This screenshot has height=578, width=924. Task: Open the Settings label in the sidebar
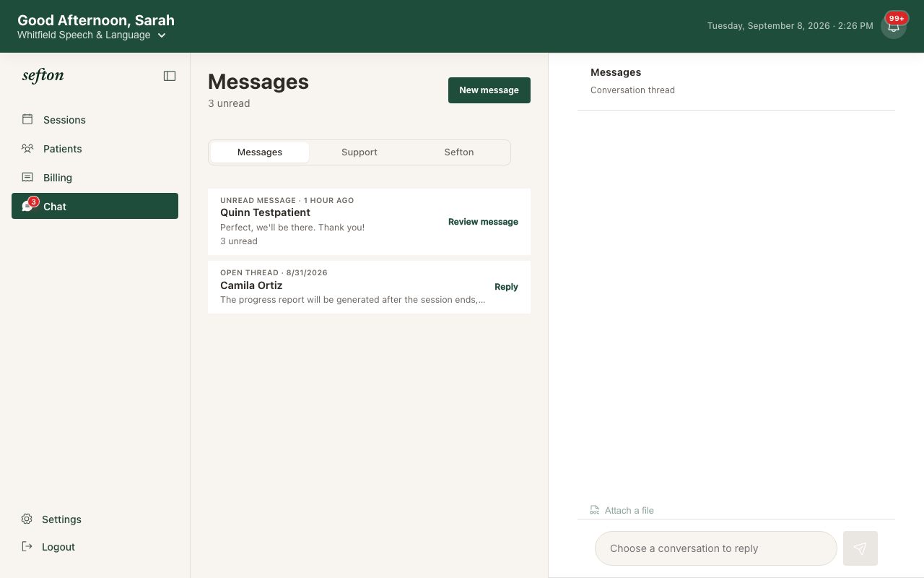pos(61,519)
